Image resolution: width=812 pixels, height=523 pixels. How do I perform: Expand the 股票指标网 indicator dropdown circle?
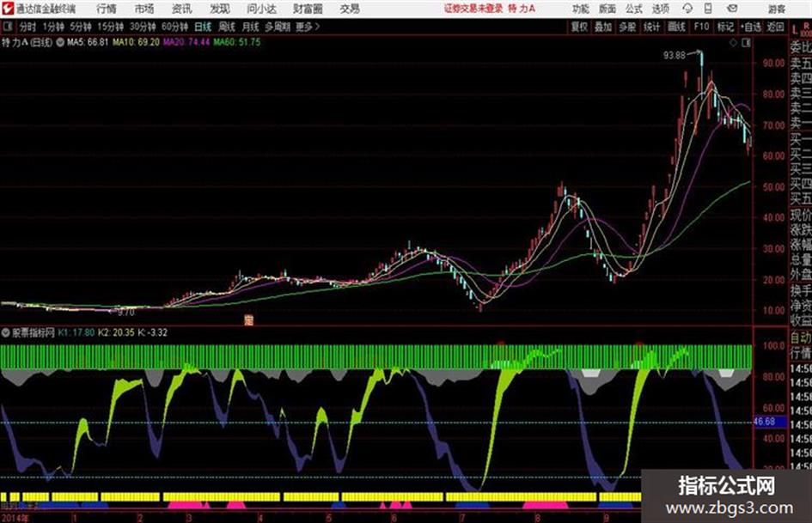point(6,332)
